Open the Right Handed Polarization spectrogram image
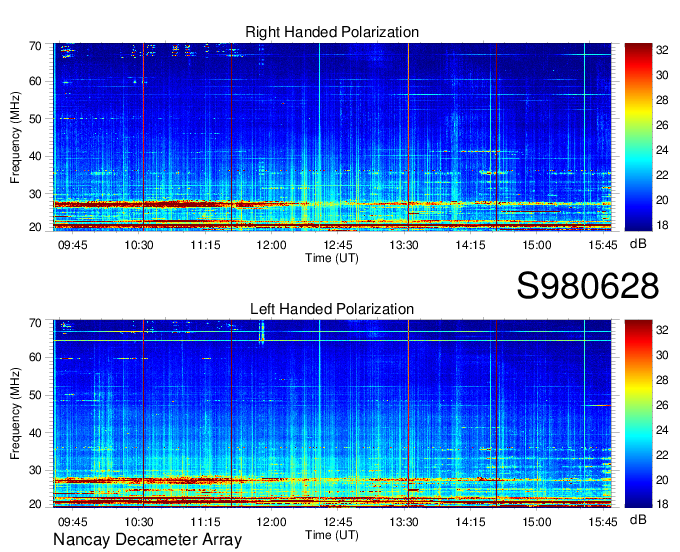This screenshot has width=680, height=552. pyautogui.click(x=332, y=137)
